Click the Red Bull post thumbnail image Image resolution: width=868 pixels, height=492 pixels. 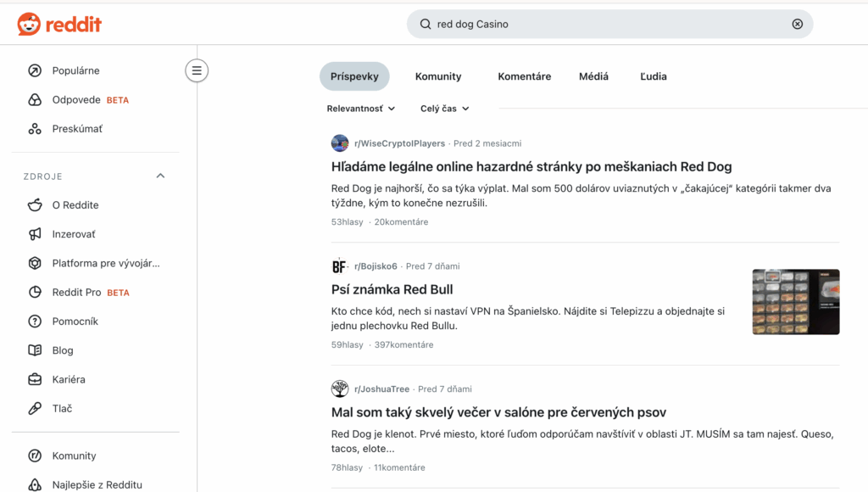(795, 302)
